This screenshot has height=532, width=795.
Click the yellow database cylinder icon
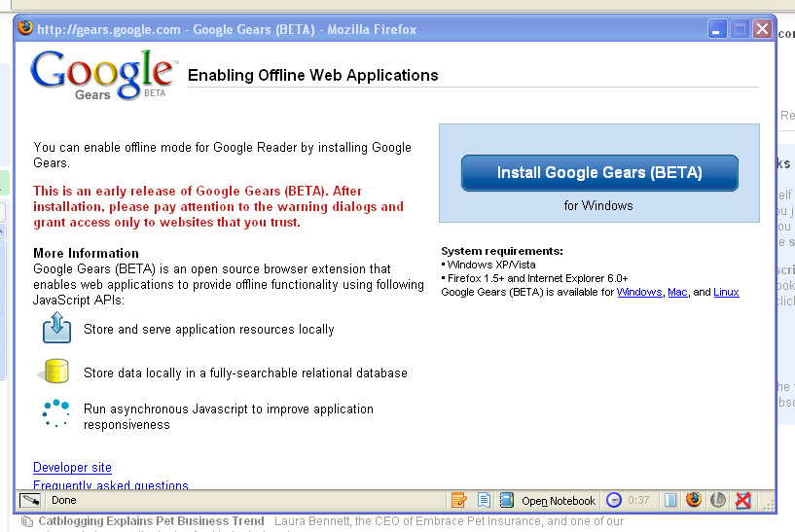55,371
